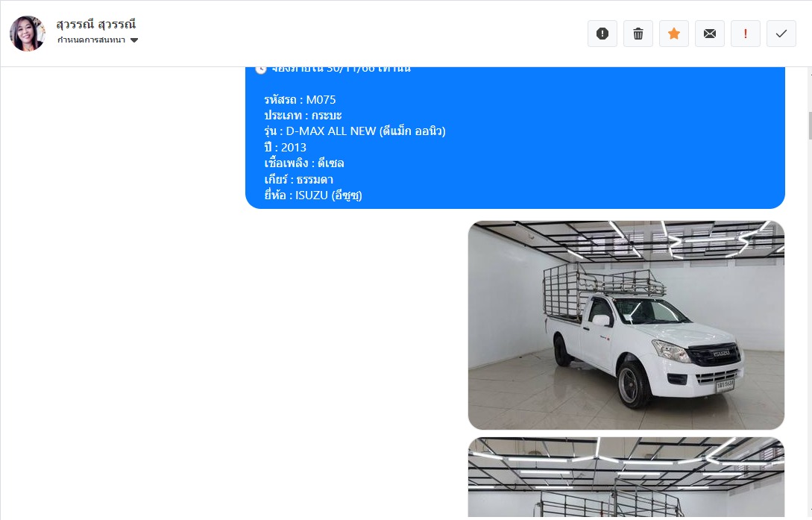Click the รหัสรถ : M075 text line

(x=300, y=99)
